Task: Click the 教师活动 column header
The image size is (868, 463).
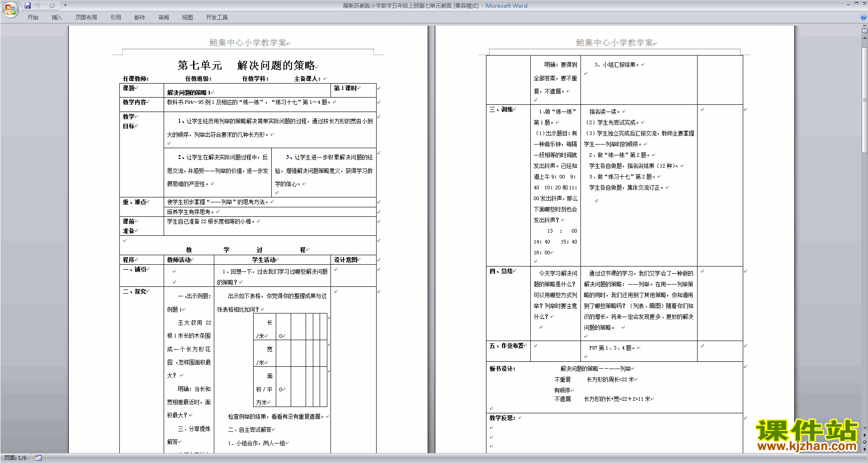Action: [x=179, y=260]
